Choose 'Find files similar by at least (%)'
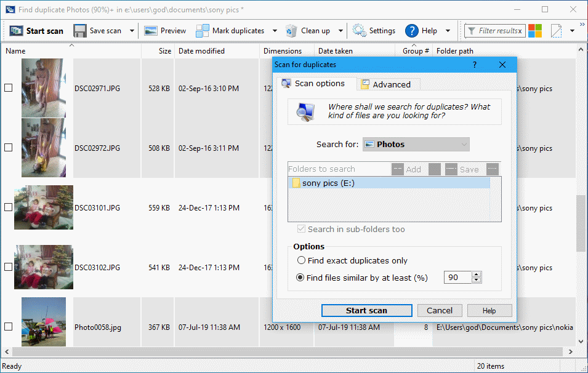Screen dimensions: 588x373 [301, 278]
